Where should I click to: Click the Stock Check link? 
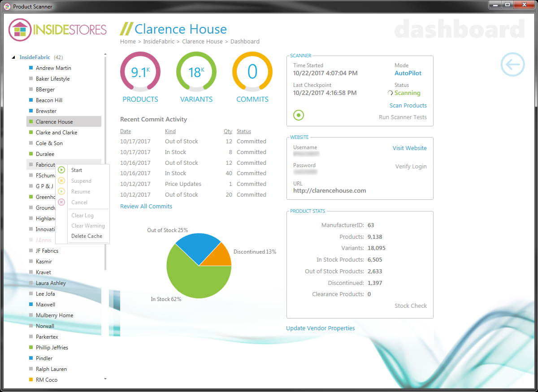(411, 306)
